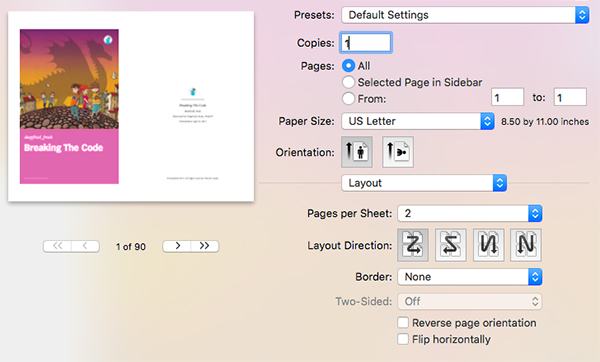Go to next preview page
Screen dimensions: 600x362
click(x=177, y=246)
